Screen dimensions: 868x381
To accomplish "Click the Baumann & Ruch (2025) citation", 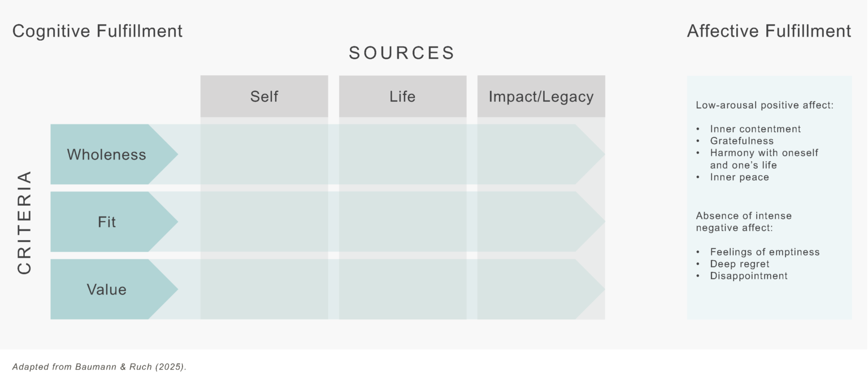I will [x=99, y=367].
